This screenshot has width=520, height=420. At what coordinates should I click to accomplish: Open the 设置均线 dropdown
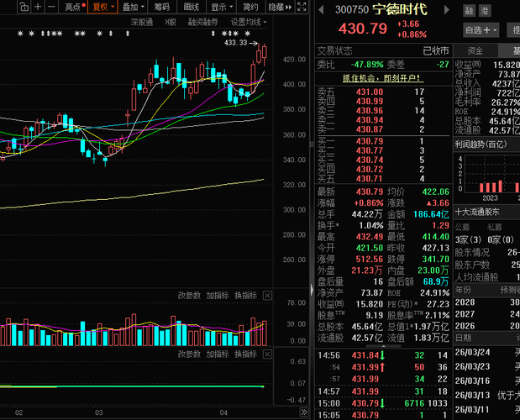click(249, 22)
